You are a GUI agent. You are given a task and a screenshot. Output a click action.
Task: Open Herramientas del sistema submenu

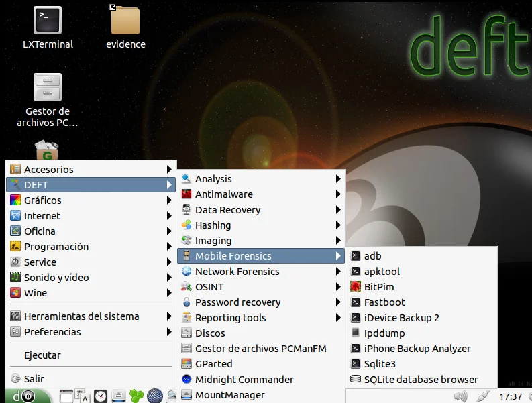pyautogui.click(x=91, y=316)
